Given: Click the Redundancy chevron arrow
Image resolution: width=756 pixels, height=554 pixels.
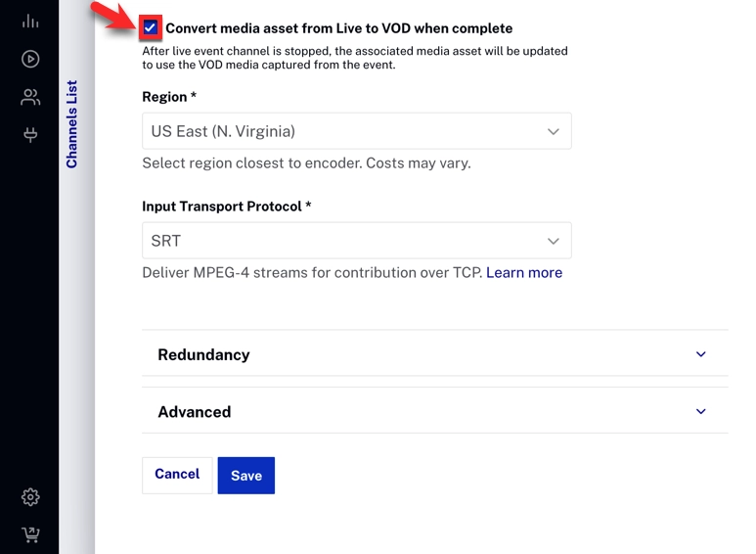Looking at the screenshot, I should point(700,354).
